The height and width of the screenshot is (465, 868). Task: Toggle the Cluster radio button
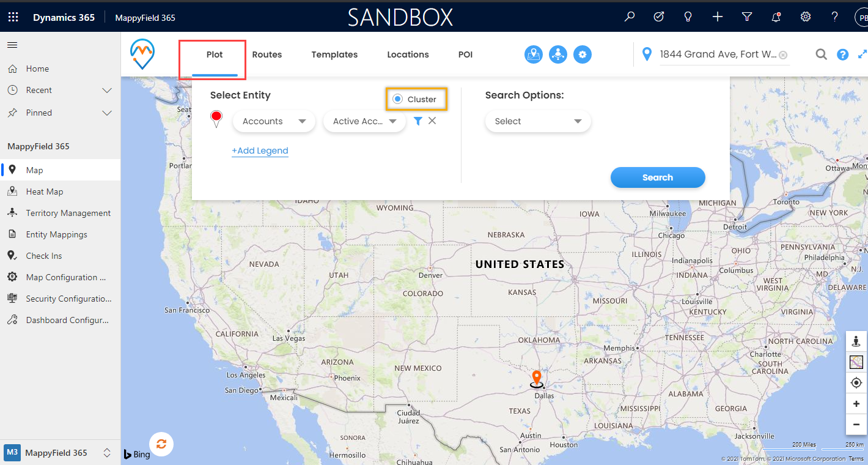click(x=398, y=99)
